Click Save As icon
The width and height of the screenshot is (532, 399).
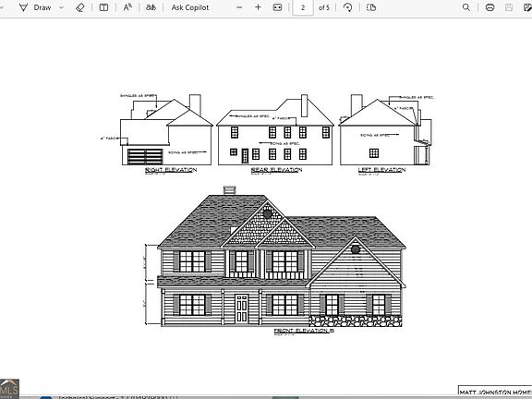(x=527, y=7)
